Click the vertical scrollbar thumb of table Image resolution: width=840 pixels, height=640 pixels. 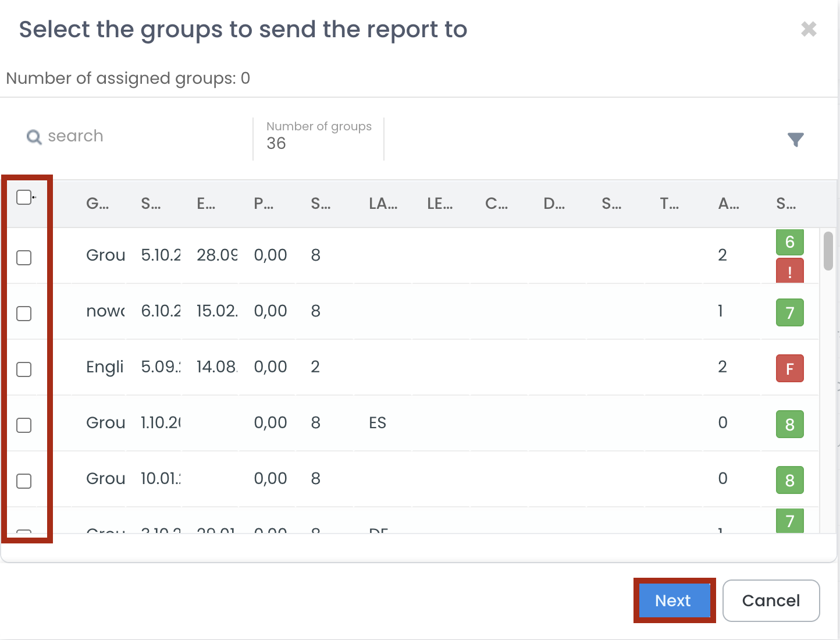[828, 251]
